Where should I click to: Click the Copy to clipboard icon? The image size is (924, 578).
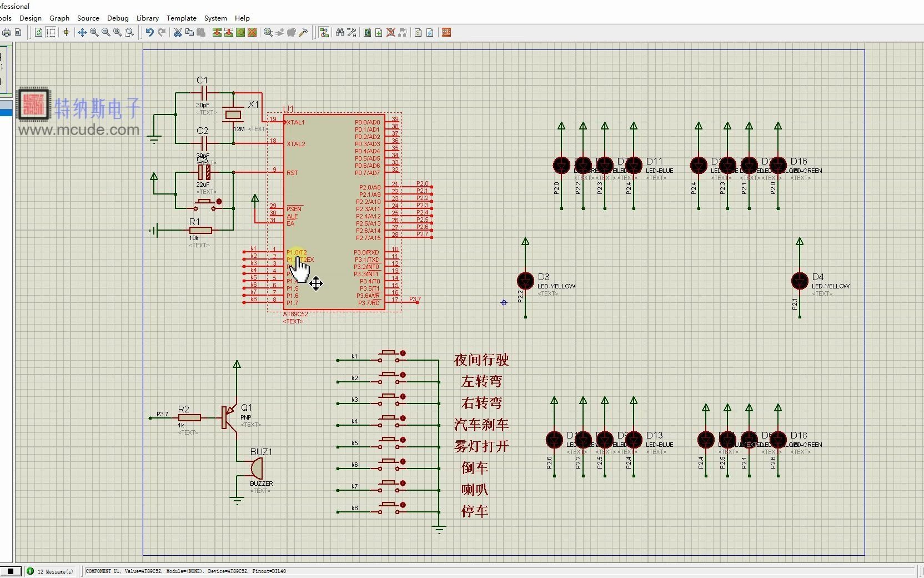coord(189,32)
